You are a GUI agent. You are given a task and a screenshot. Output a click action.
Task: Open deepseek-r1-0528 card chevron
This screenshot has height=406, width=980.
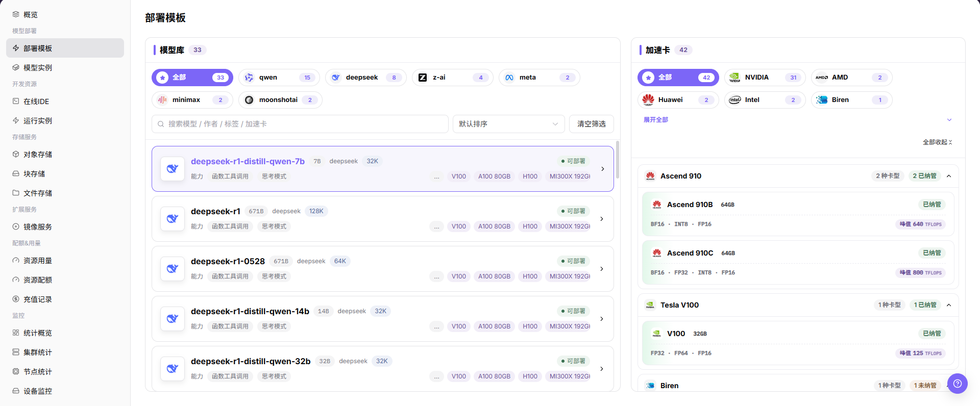[602, 269]
